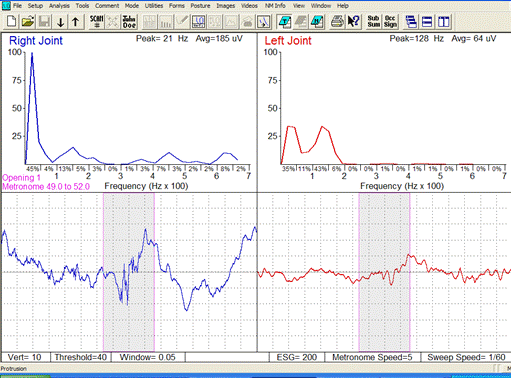Tile windows vertically with toolbar icon
The width and height of the screenshot is (511, 378).
coord(443,22)
